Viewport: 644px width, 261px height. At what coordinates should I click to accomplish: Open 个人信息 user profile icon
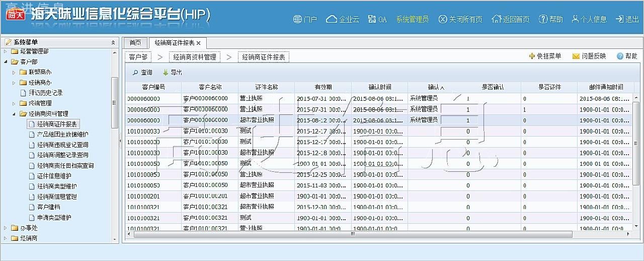576,20
